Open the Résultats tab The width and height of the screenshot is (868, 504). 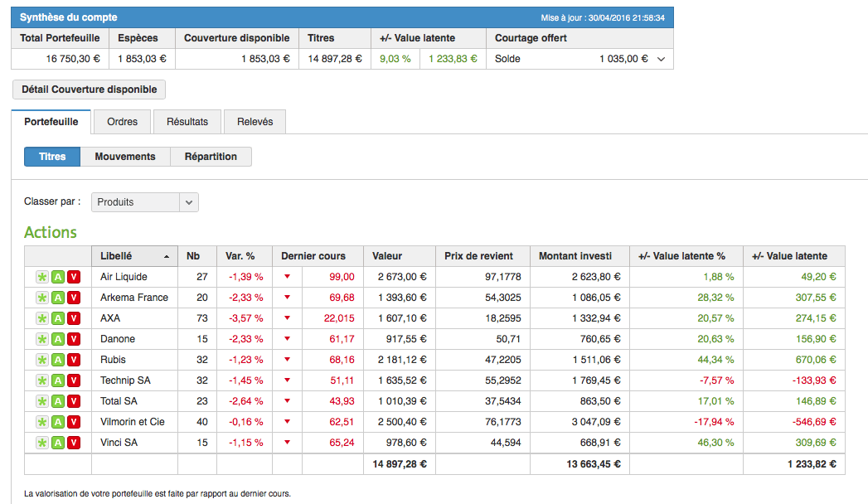tap(187, 122)
